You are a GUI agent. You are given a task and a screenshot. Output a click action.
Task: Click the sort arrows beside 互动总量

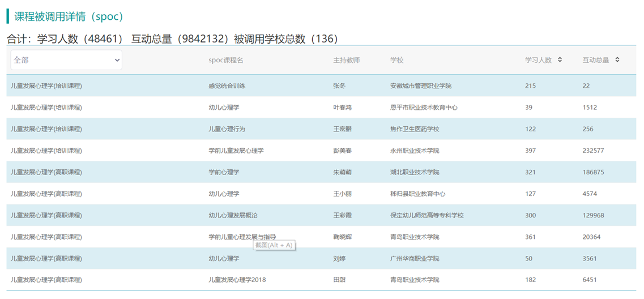click(x=617, y=59)
